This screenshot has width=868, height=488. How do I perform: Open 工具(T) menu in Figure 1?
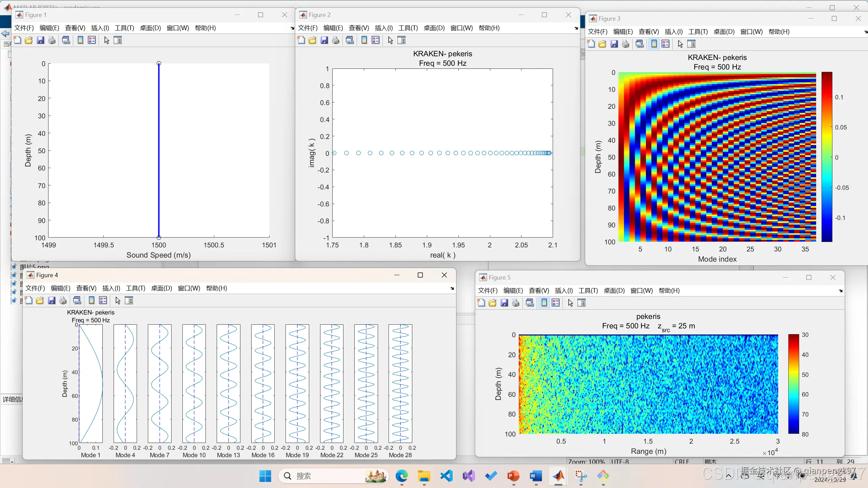point(124,28)
